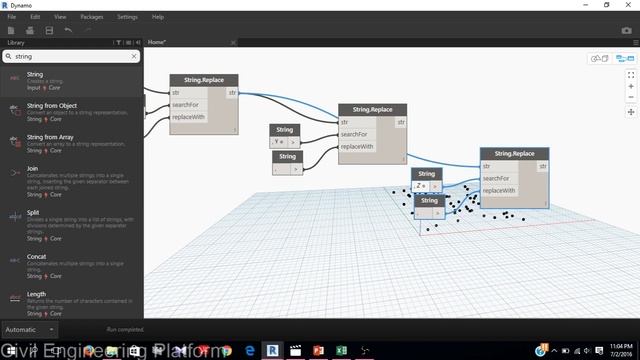Screen dimensions: 640x360
Task: Open the Settings menu
Action: point(127,17)
